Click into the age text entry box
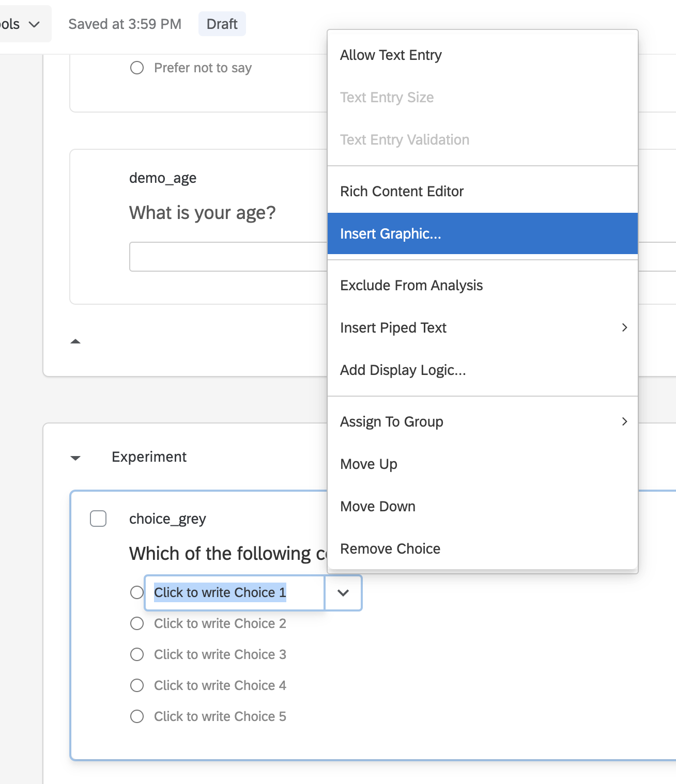The height and width of the screenshot is (784, 676). 228,257
